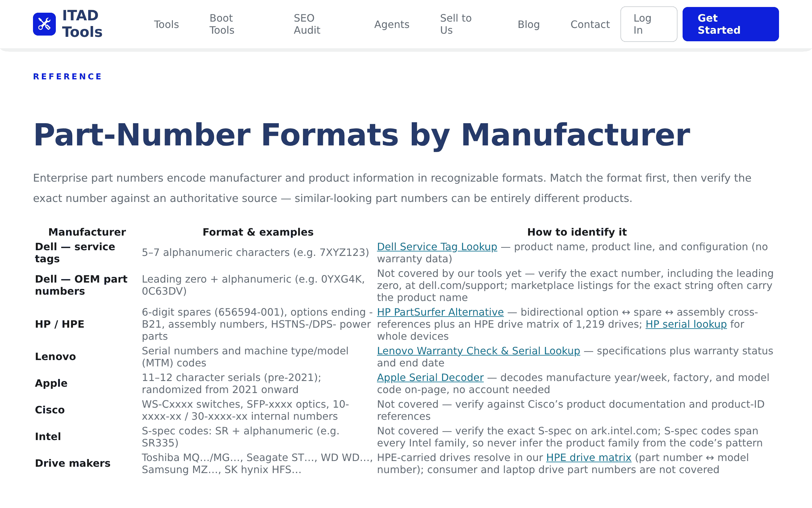Click the 7XYZ123 service tag example cell

[255, 252]
